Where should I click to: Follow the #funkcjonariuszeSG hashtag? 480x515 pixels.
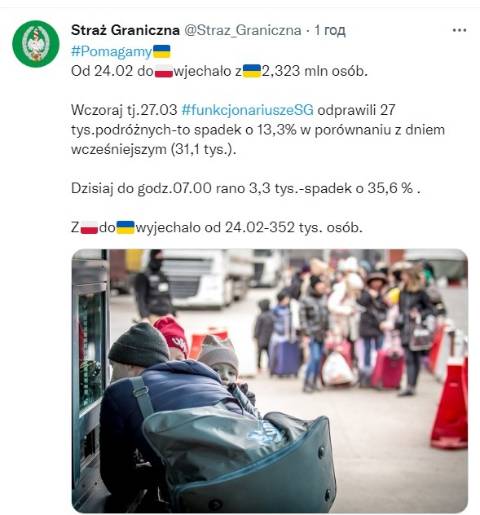coord(247,110)
